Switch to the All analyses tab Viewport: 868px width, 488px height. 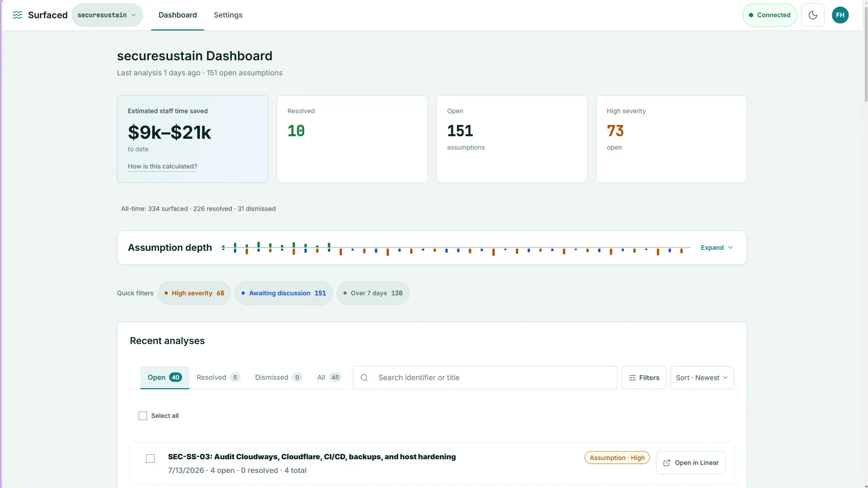pos(329,377)
